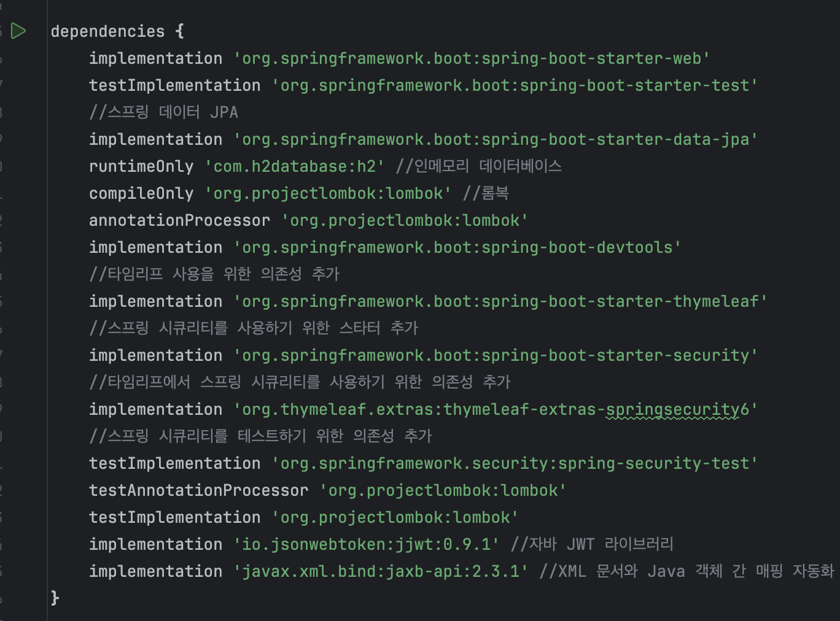Screen dimensions: 840x621
Task: Click the 'io.jsonwebtoken:jjwt:0.9.1' string
Action: point(367,544)
